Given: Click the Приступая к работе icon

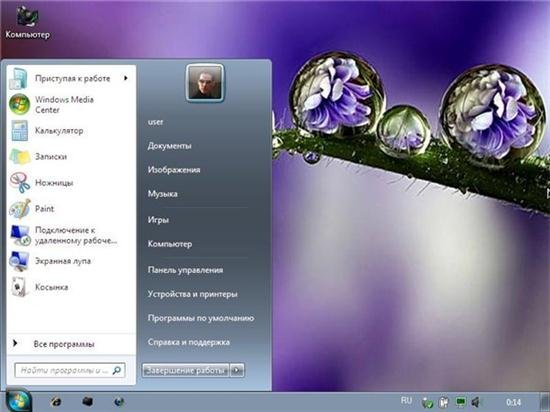Looking at the screenshot, I should point(18,79).
